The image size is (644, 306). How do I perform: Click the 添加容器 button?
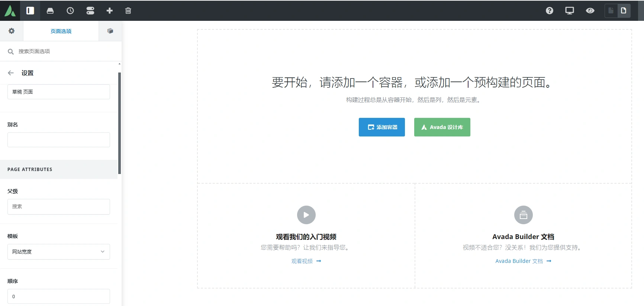(x=382, y=127)
